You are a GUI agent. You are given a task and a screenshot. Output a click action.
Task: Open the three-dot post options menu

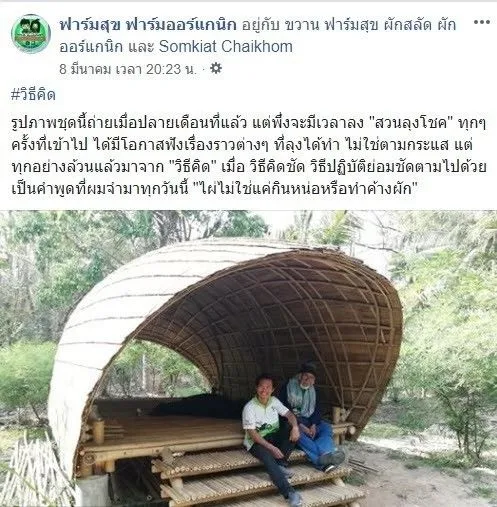pos(481,23)
